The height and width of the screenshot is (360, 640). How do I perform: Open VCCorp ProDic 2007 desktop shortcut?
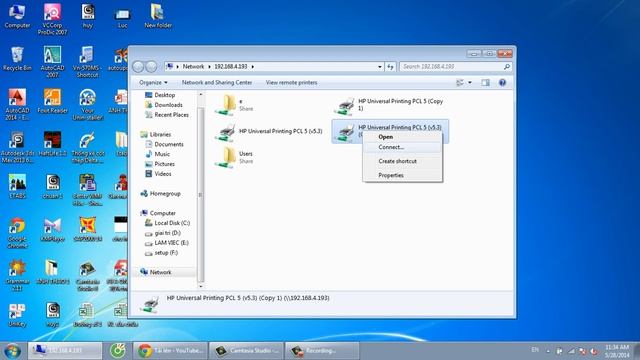[52, 19]
